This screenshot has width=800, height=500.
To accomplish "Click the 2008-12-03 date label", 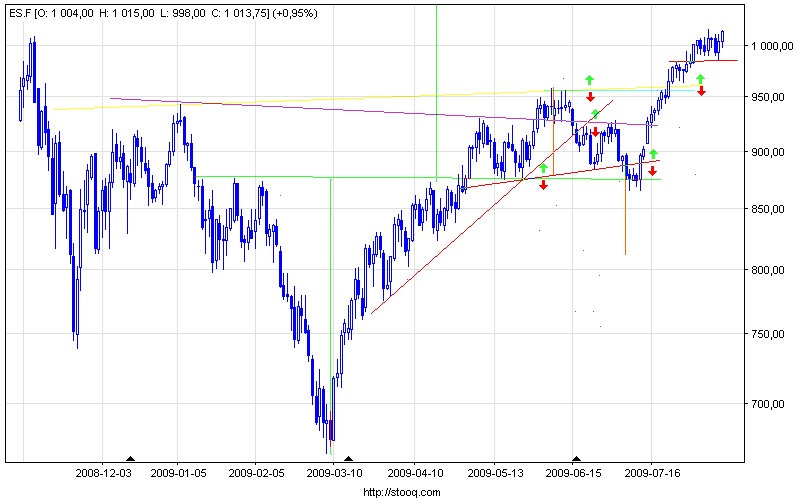I will coord(103,473).
